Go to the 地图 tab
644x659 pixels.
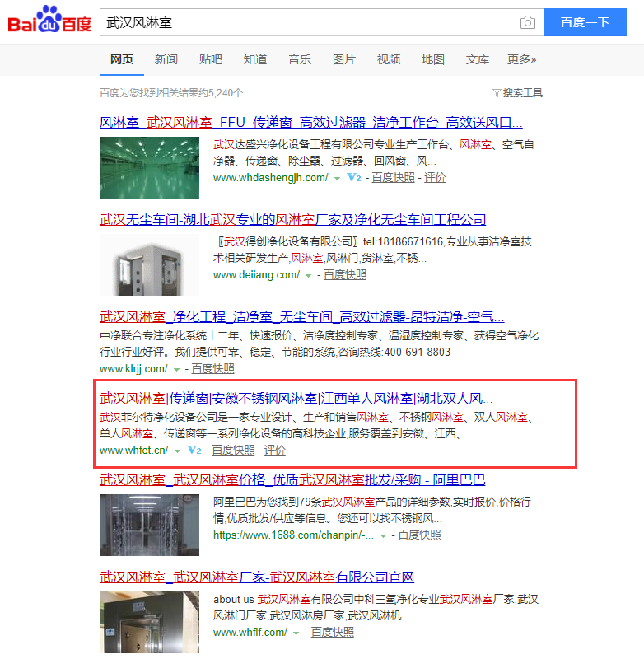433,59
